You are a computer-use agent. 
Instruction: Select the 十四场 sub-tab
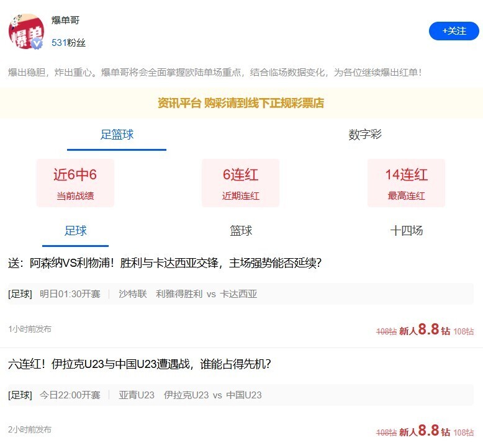[406, 231]
